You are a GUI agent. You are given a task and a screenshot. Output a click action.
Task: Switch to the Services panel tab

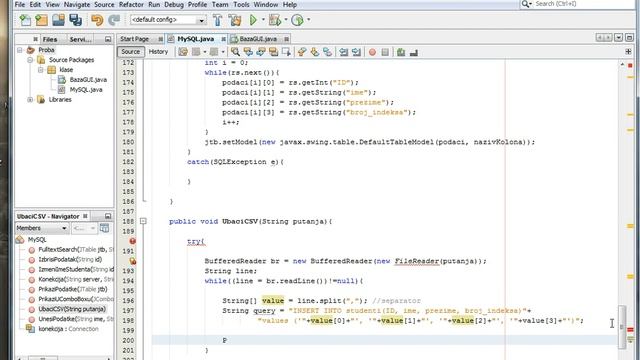click(80, 39)
